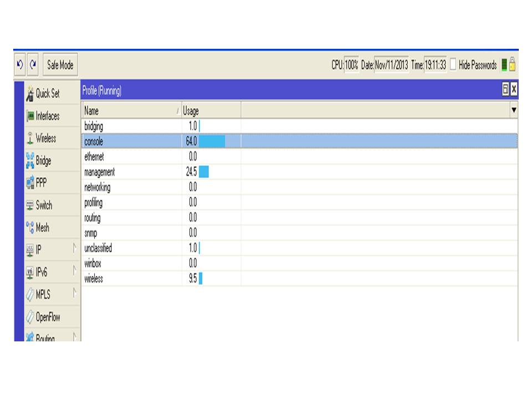
Task: Click the Wireless antenna icon
Action: pyautogui.click(x=30, y=138)
